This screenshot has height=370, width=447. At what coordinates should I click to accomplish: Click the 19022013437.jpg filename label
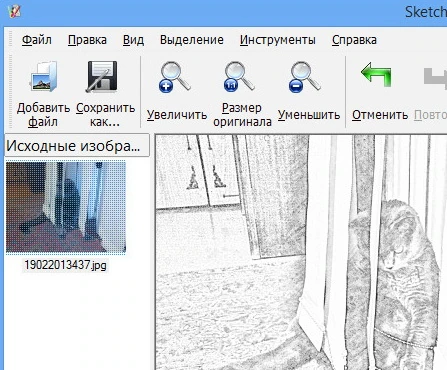click(65, 265)
